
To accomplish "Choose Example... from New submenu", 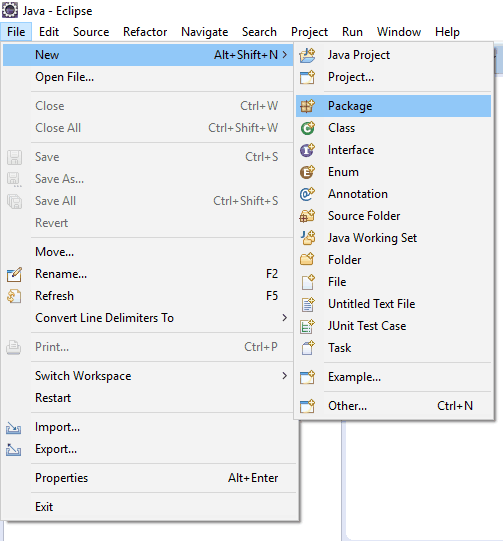I will pos(393,377).
